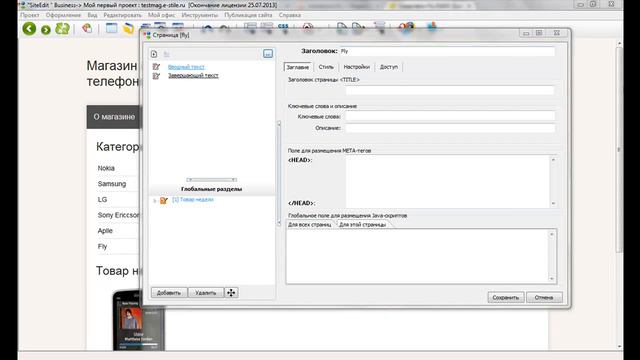640x360 pixels.
Task: Open the paint palette design icon
Action: 87,28
